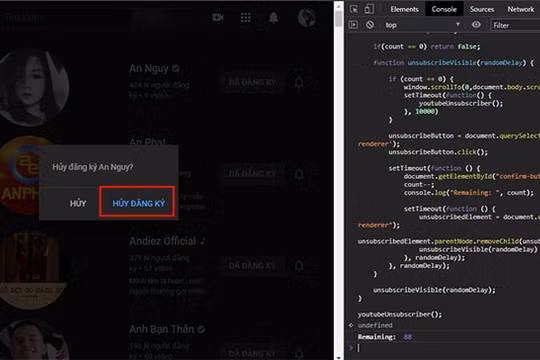Click the unsubscribeButton.click(); code line
The height and width of the screenshot is (360, 540).
point(438,152)
